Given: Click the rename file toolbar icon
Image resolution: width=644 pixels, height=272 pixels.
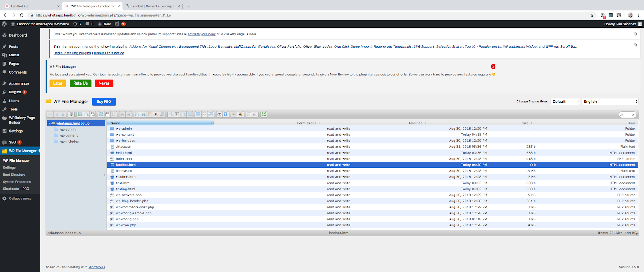Looking at the screenshot, I should [177, 114].
